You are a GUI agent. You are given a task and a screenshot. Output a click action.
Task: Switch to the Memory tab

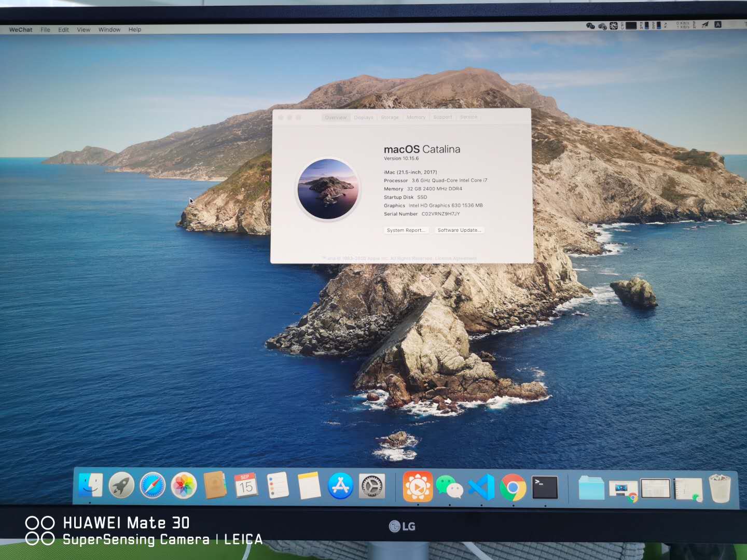416,118
